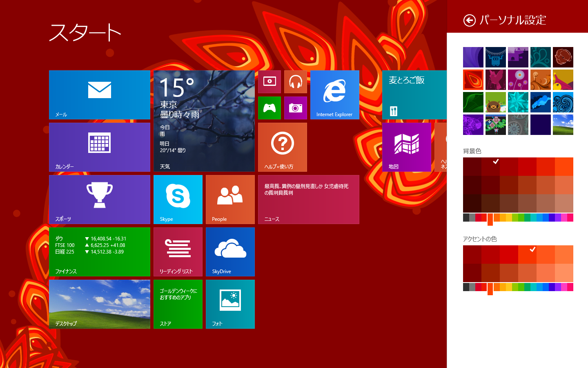Open the カレンダー calendar tile
Viewport: 588px width, 368px height.
pyautogui.click(x=100, y=147)
